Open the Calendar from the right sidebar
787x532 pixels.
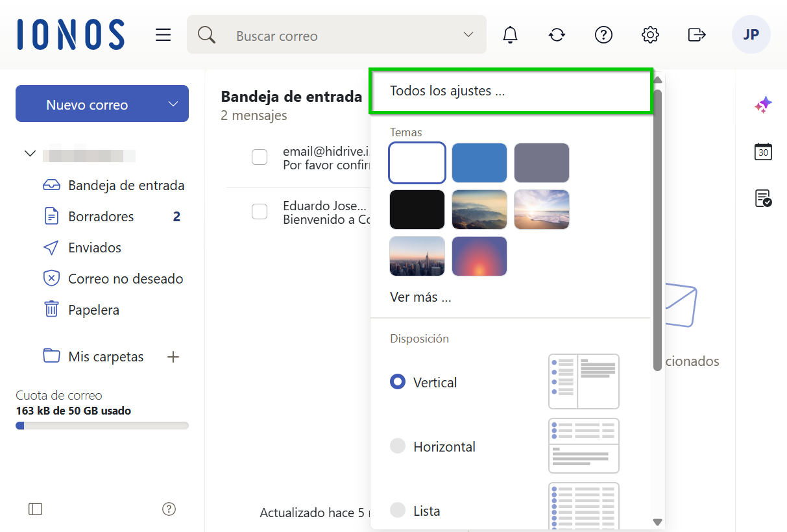pos(764,151)
